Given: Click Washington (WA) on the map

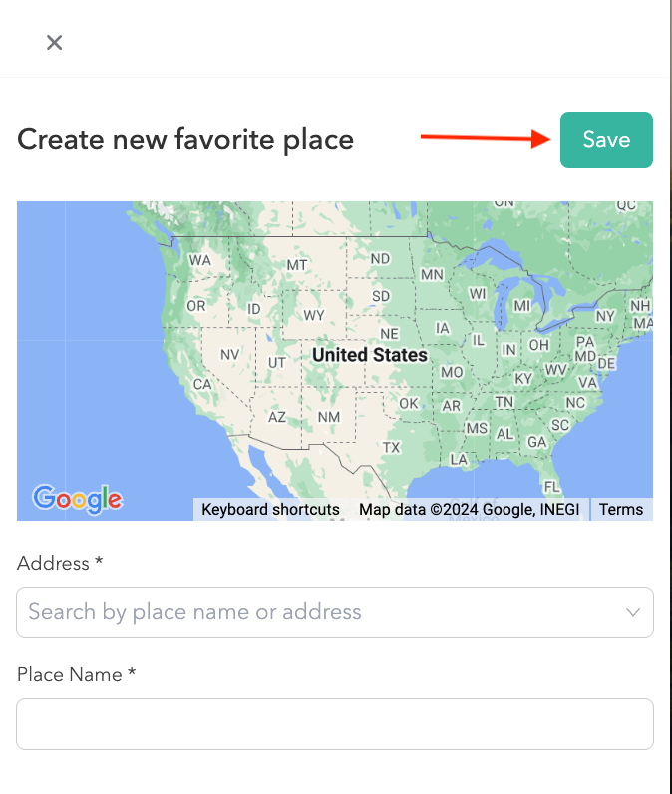Looking at the screenshot, I should (x=200, y=260).
